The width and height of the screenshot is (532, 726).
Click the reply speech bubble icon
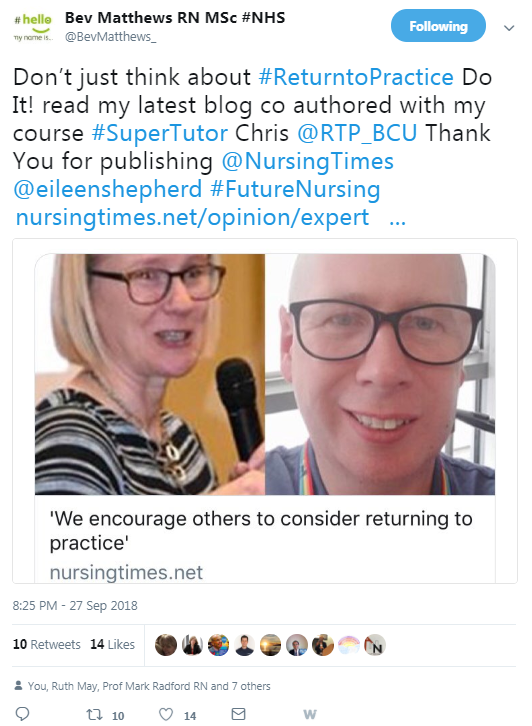point(22,713)
